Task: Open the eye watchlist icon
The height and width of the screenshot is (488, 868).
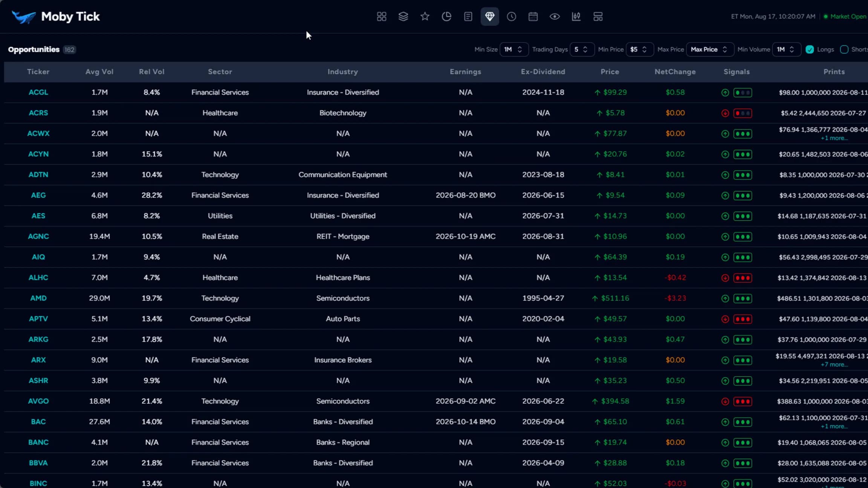Action: pos(555,17)
